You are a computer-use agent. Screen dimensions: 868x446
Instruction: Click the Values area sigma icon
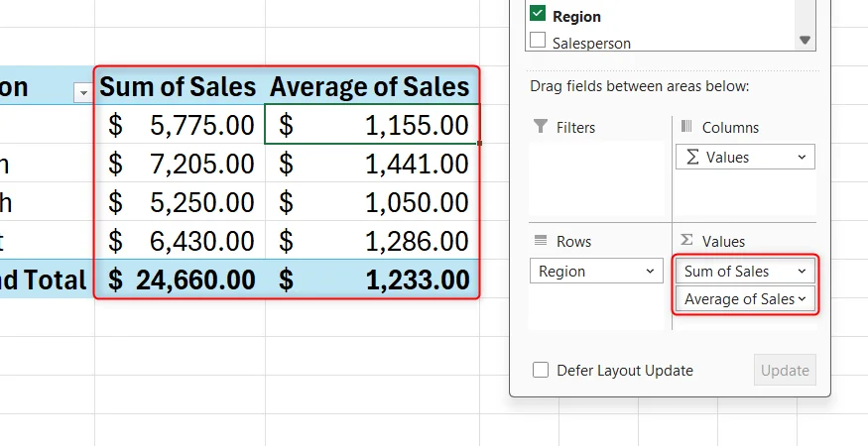[686, 240]
